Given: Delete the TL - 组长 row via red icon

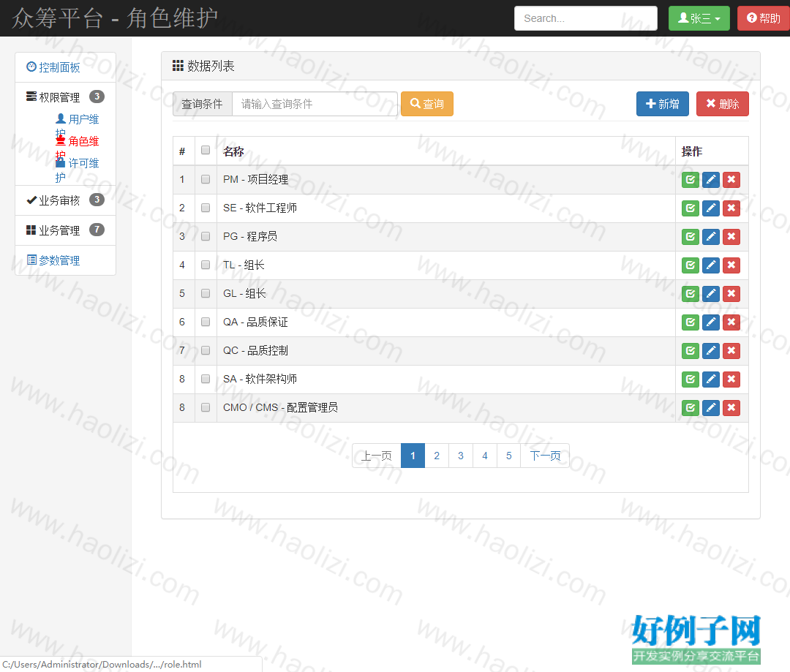Looking at the screenshot, I should point(731,265).
